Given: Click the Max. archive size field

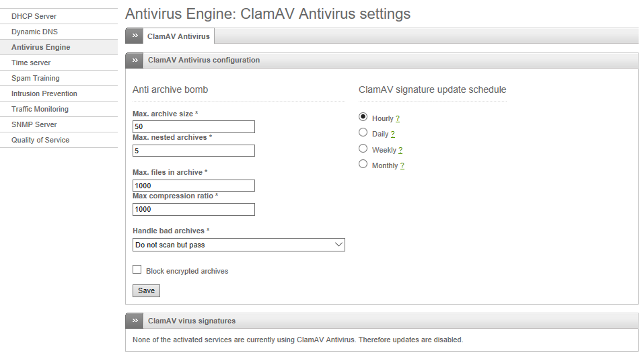Looking at the screenshot, I should coord(193,127).
